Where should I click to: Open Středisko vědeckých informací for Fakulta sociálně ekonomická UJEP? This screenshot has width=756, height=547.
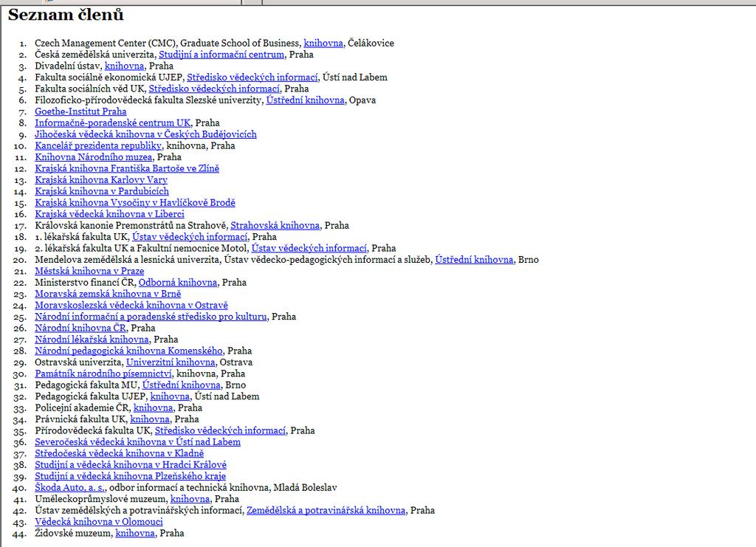[x=252, y=77]
